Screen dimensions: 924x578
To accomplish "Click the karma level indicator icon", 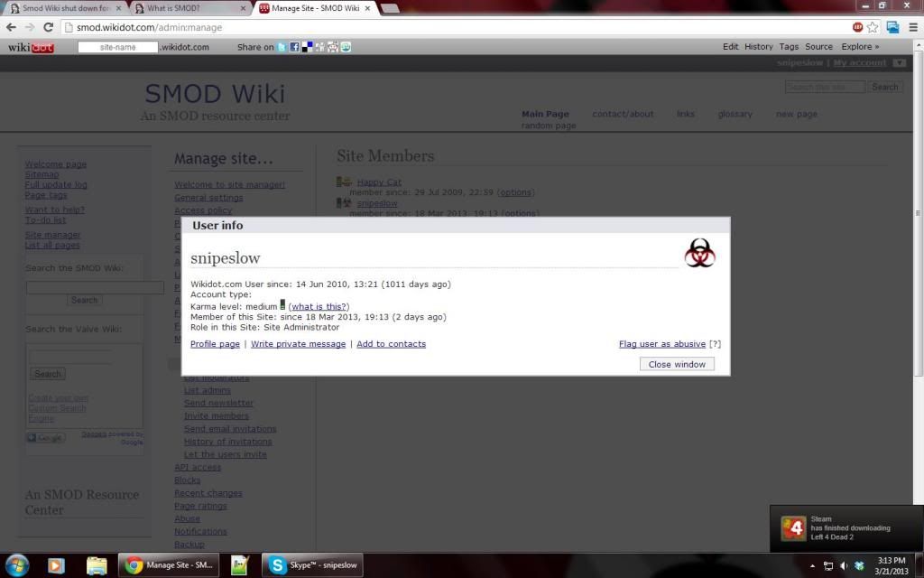I will 282,305.
